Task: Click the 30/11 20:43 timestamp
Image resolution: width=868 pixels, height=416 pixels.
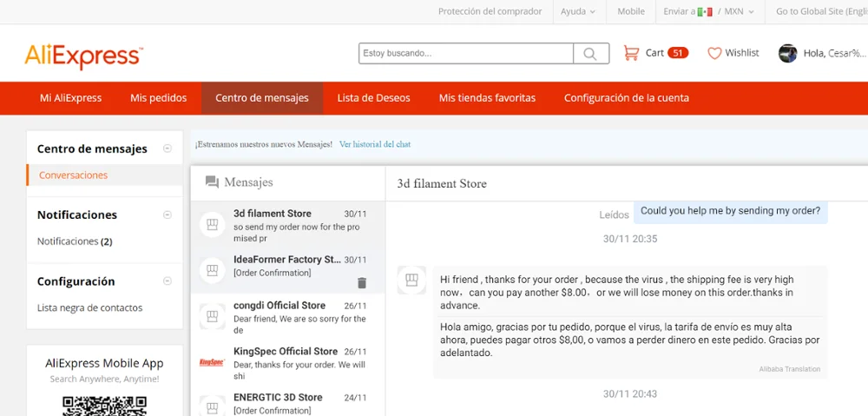Action: 630,393
